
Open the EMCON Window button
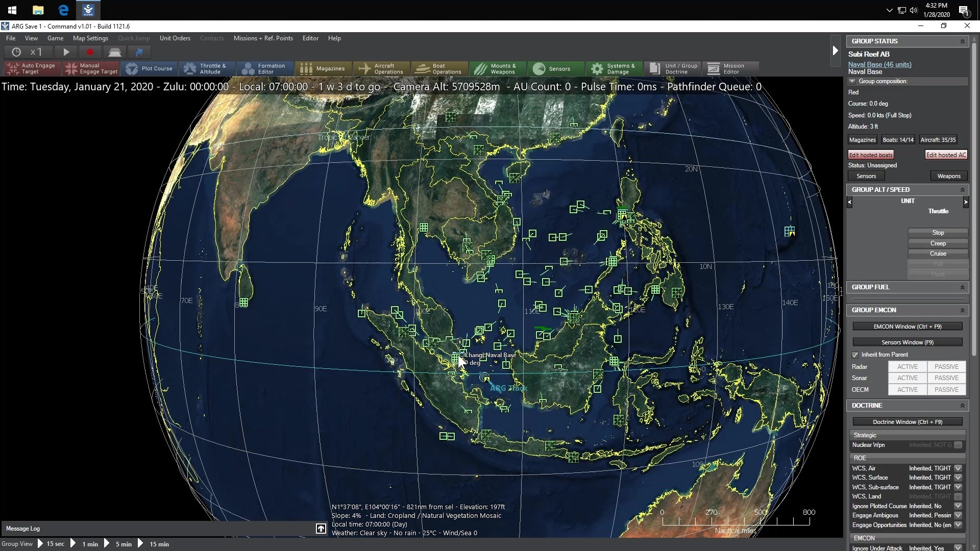coord(908,327)
